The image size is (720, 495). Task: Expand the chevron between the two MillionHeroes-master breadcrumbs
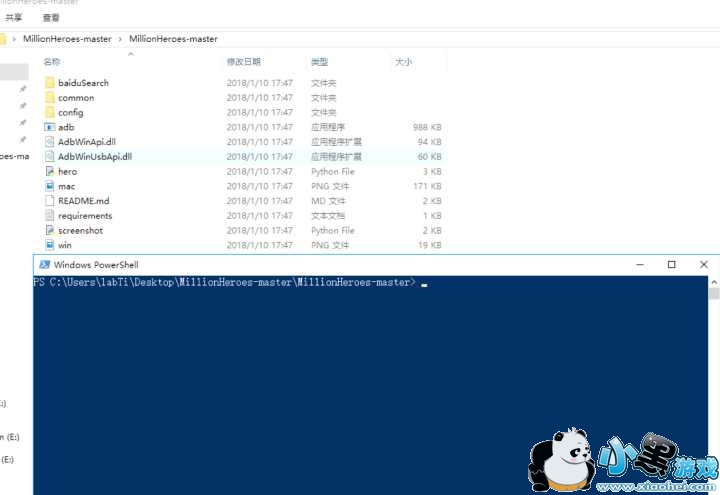pos(120,39)
